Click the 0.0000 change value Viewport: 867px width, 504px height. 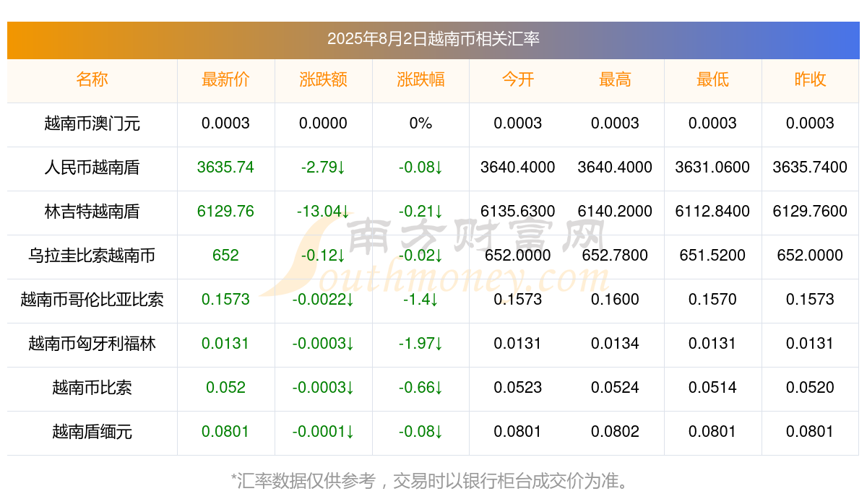(323, 123)
